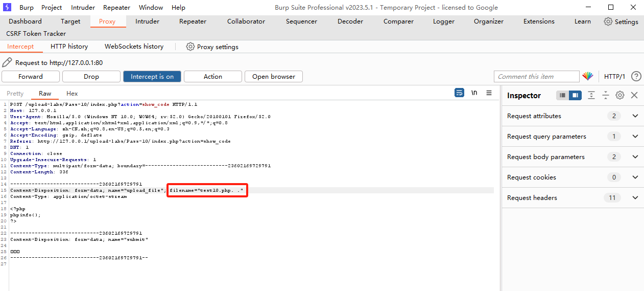The width and height of the screenshot is (644, 291).
Task: Click the HTTP/1 protocol label
Action: point(615,77)
